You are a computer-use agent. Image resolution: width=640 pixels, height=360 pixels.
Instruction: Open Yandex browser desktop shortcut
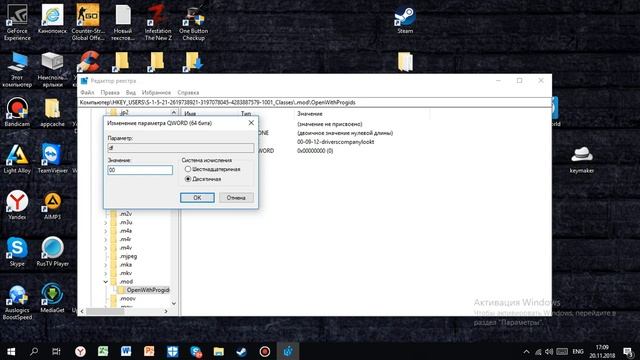point(17,205)
